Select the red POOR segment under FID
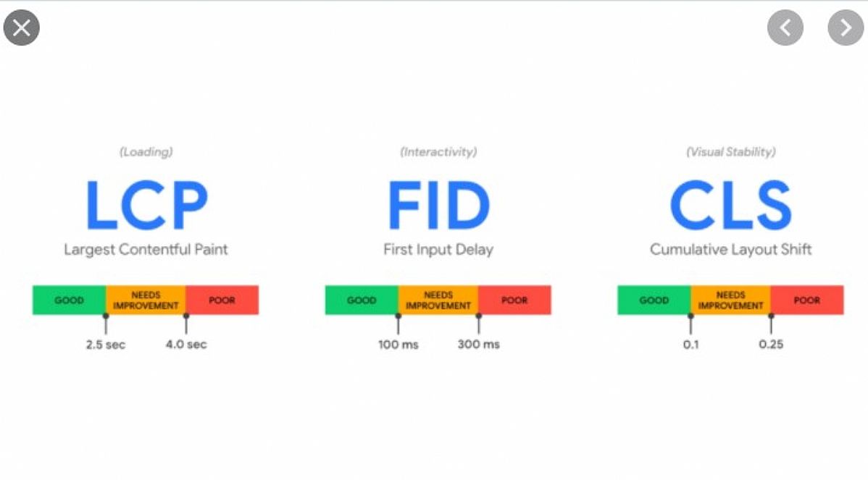868x480 pixels. 515,300
